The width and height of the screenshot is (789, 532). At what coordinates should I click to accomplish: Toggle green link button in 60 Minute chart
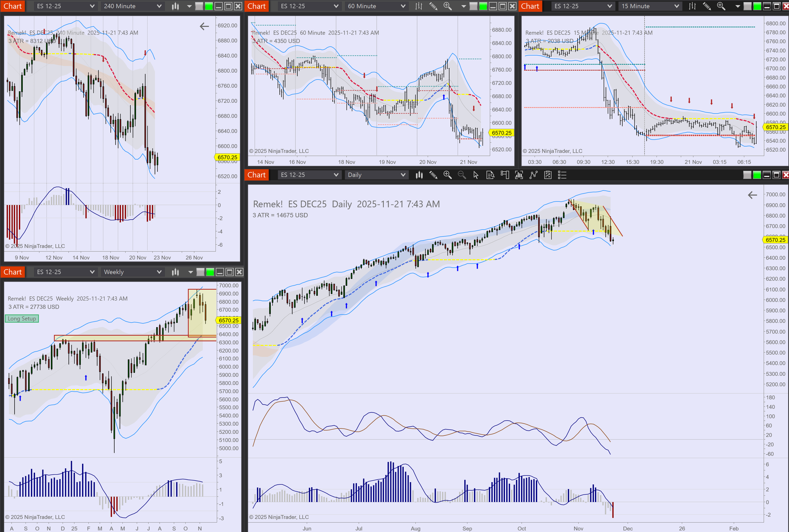click(483, 6)
